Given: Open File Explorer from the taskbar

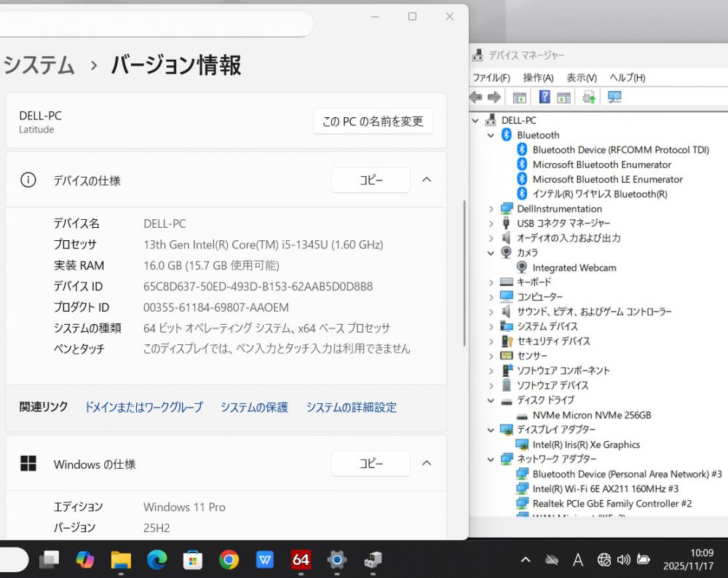Looking at the screenshot, I should click(121, 559).
